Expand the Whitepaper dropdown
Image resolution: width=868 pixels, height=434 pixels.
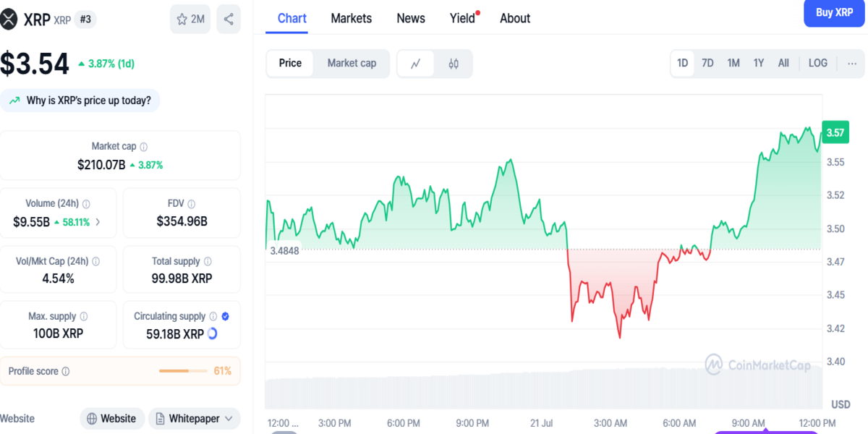[x=195, y=419]
